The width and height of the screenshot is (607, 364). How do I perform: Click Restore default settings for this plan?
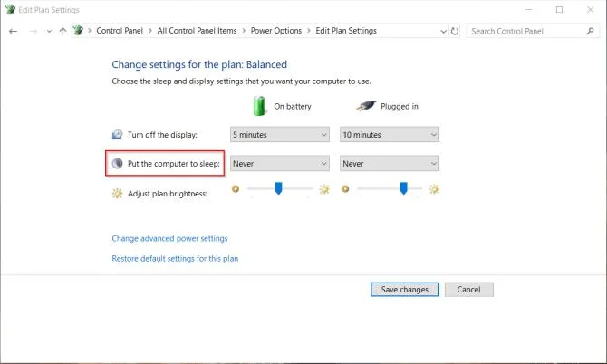[175, 258]
